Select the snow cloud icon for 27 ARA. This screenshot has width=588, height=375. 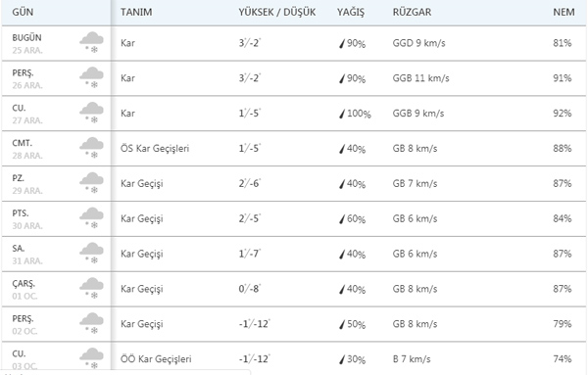point(91,114)
